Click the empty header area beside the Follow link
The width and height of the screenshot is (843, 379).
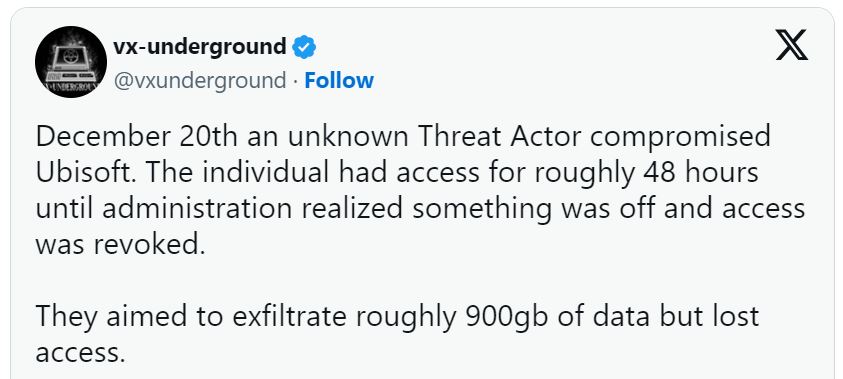(570, 81)
